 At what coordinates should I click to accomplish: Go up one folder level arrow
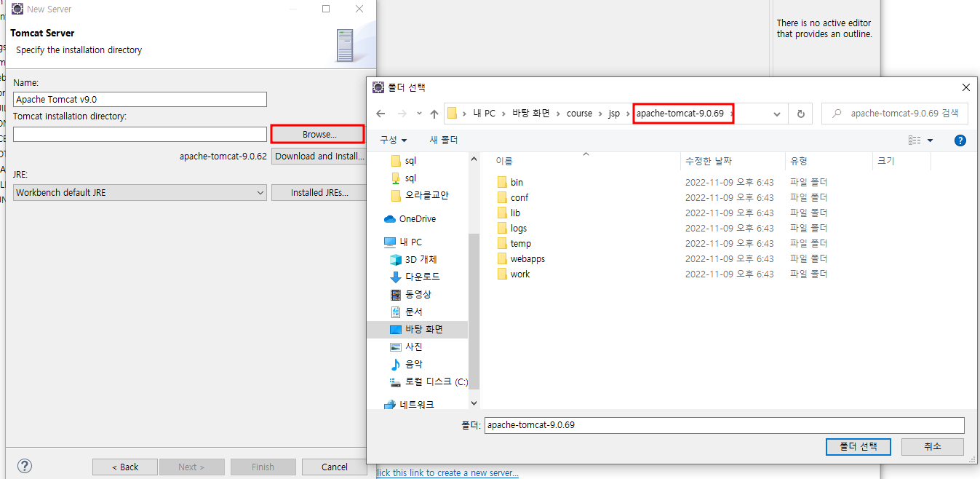(434, 114)
